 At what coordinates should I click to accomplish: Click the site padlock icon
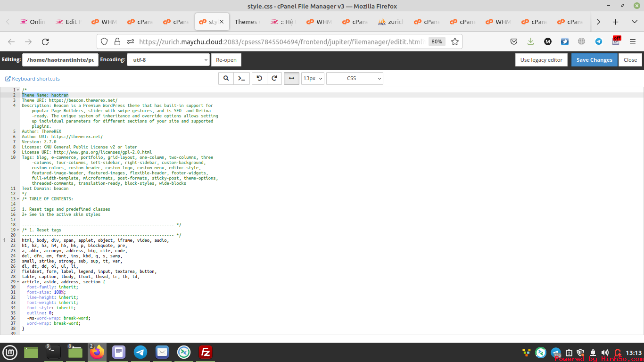[117, 41]
